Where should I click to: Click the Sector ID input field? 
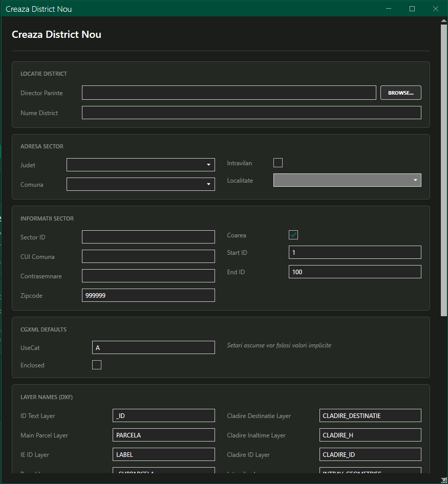coord(148,237)
